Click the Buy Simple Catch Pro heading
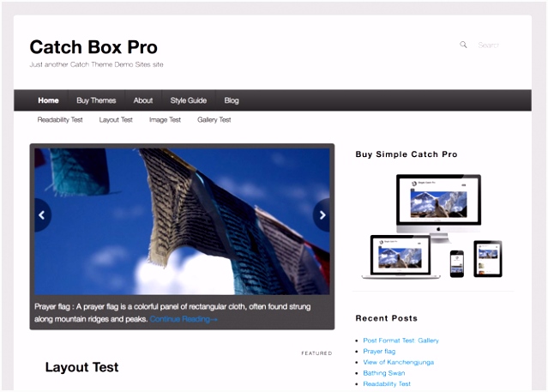Viewport: 548px width, 392px height. [406, 154]
